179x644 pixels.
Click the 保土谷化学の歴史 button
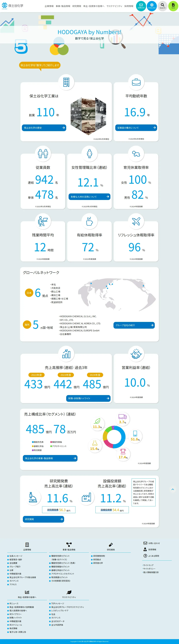click(44, 128)
